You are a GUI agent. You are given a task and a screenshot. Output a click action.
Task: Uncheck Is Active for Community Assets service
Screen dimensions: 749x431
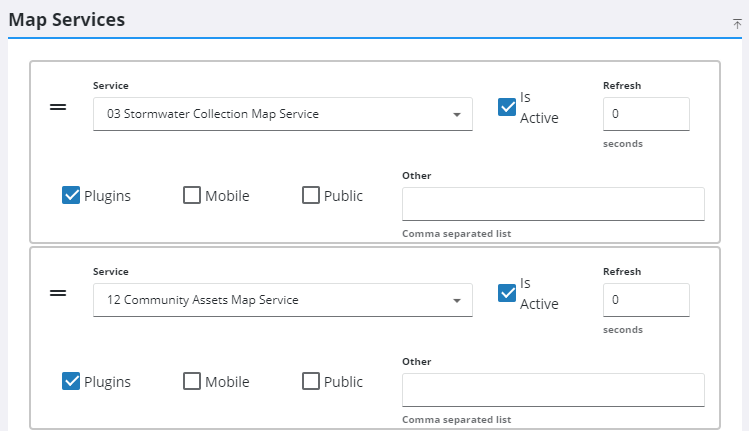(x=507, y=293)
